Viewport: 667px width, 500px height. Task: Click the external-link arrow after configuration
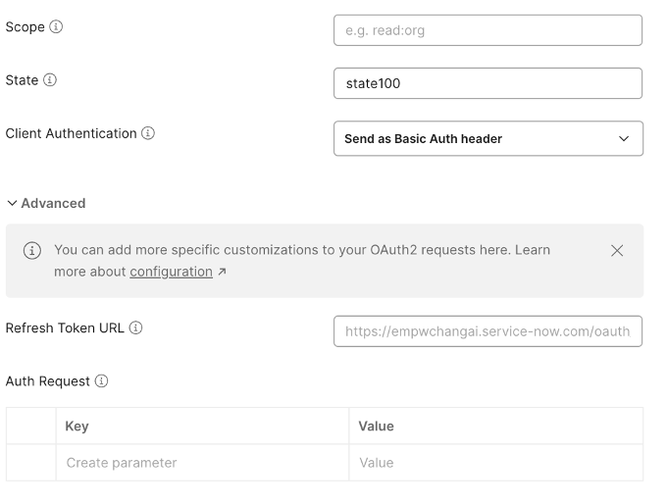pos(222,272)
